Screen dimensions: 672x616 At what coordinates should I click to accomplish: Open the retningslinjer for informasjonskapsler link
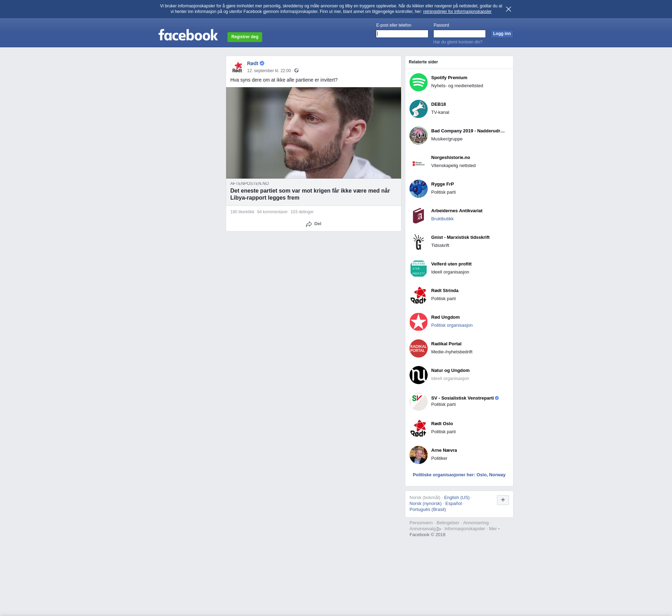pos(457,12)
